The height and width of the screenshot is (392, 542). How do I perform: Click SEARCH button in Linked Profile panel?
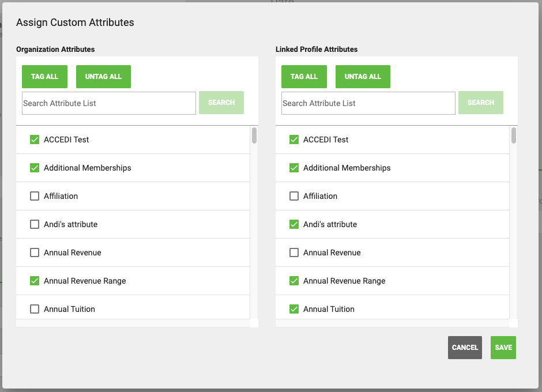click(481, 103)
